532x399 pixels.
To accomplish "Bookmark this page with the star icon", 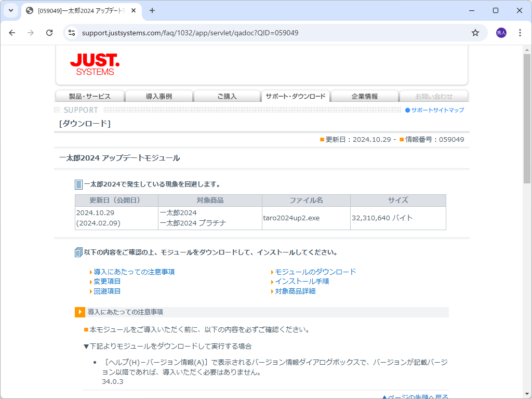I will tap(475, 32).
